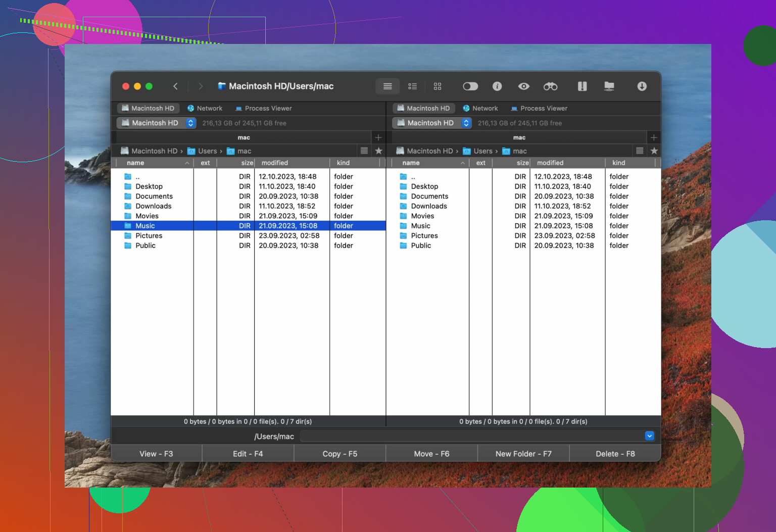This screenshot has width=776, height=532.
Task: Expand command line history dropdown
Action: pos(649,436)
